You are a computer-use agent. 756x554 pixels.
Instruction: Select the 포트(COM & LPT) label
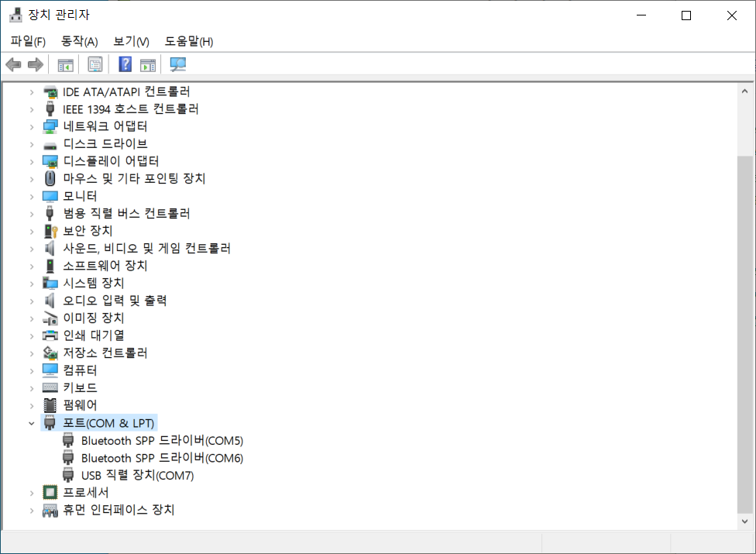click(x=109, y=423)
